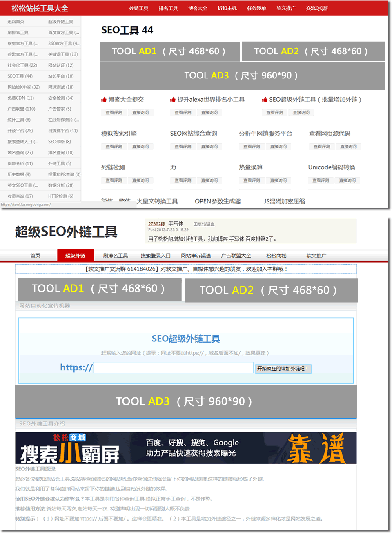The width and height of the screenshot is (392, 539).
Task: Open 免费CDN (11) sidebar category
Action: click(21, 98)
